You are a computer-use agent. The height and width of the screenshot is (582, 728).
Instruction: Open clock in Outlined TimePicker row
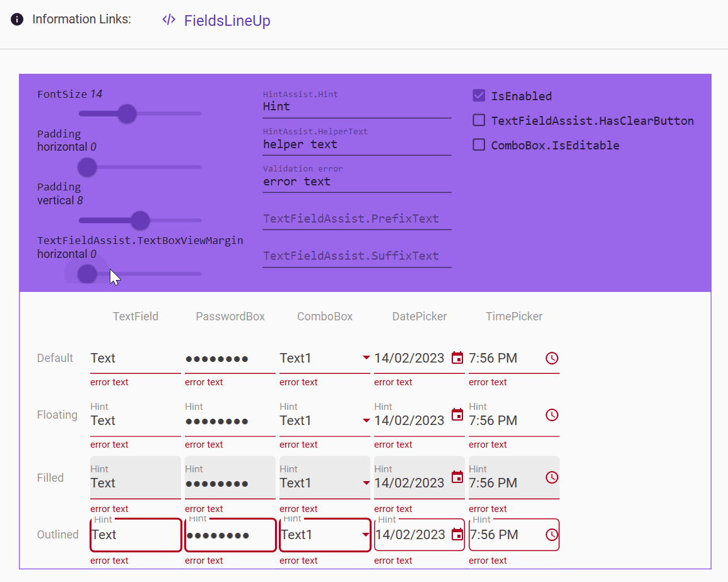click(551, 534)
